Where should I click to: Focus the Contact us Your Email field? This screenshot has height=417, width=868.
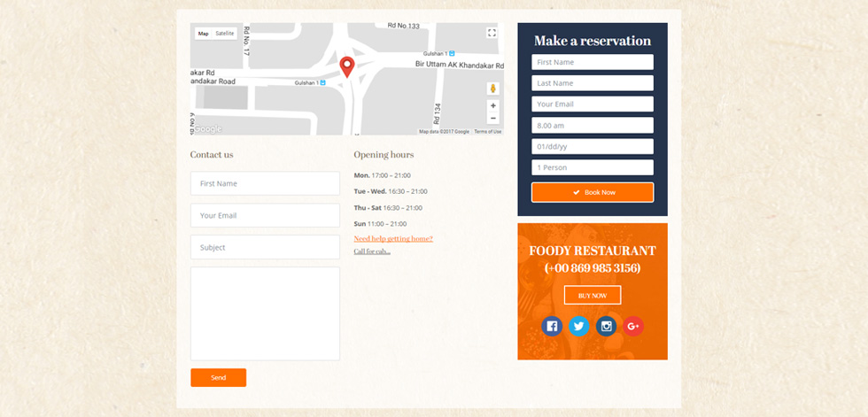click(x=265, y=215)
